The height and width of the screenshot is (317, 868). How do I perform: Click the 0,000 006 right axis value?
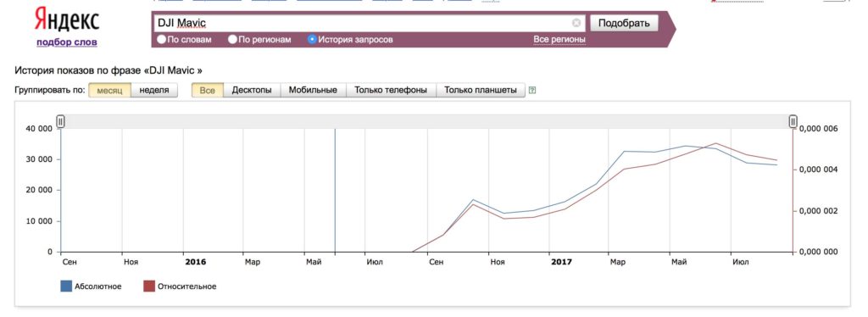[819, 128]
